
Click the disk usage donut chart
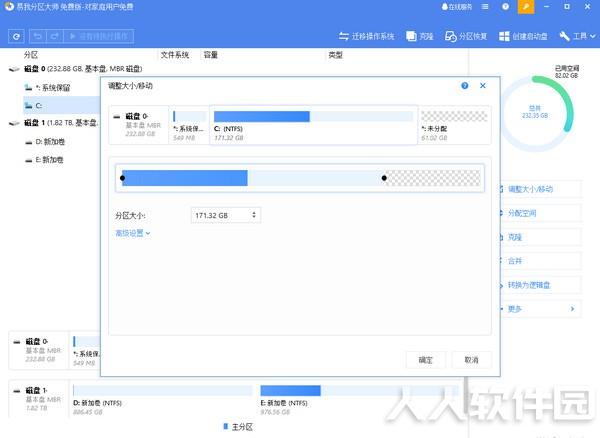click(536, 114)
